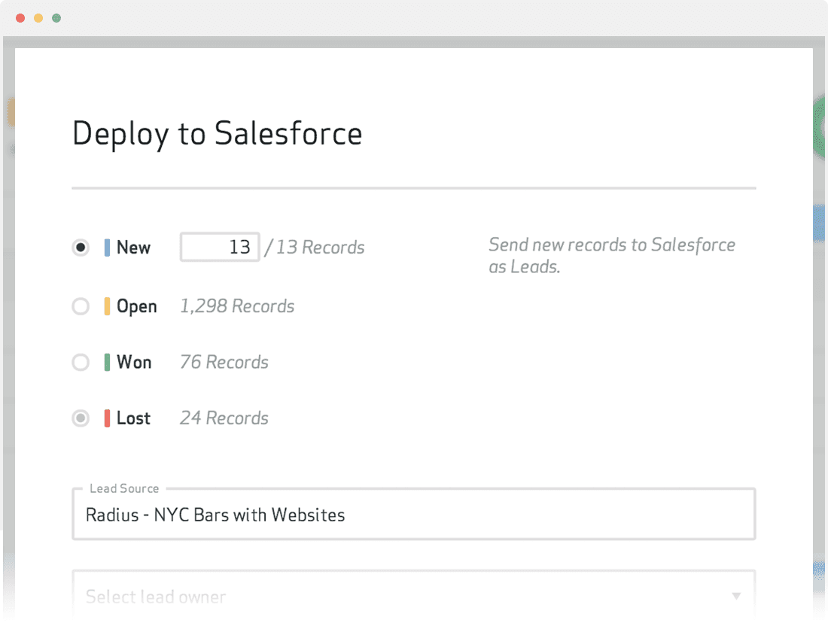Click the Lead Source text field
This screenshot has width=828, height=644.
coord(413,515)
